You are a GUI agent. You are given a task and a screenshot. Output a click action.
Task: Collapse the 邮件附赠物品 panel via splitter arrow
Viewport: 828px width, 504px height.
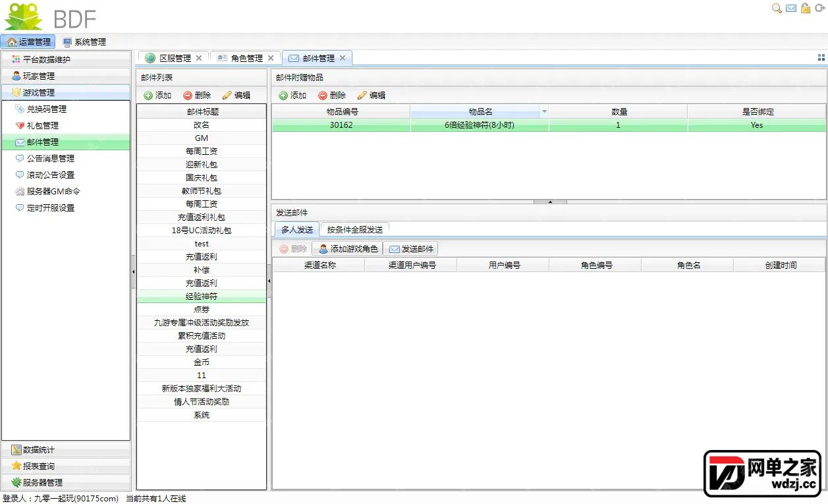point(549,202)
